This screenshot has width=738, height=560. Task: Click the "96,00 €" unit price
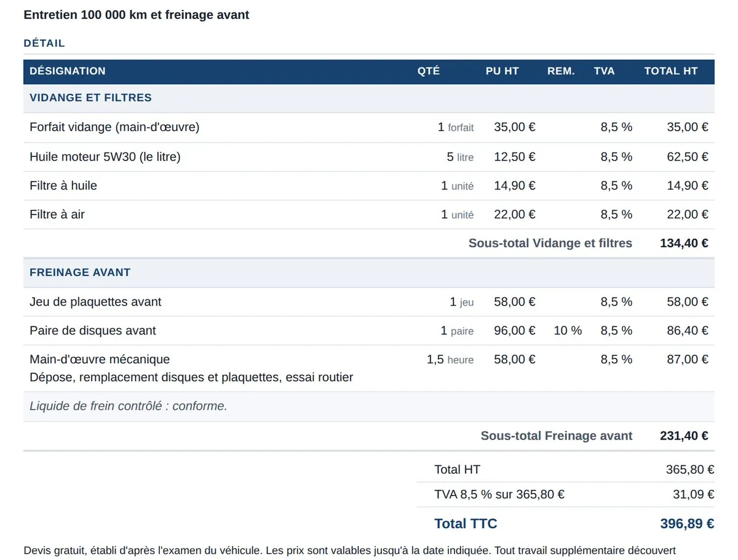[x=515, y=331]
